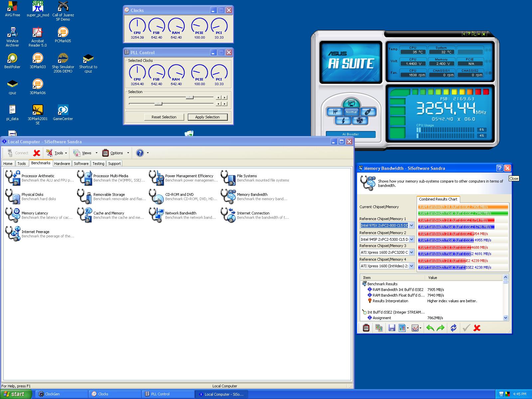Click the blue refresh icon to rerun benchmark

click(x=454, y=328)
